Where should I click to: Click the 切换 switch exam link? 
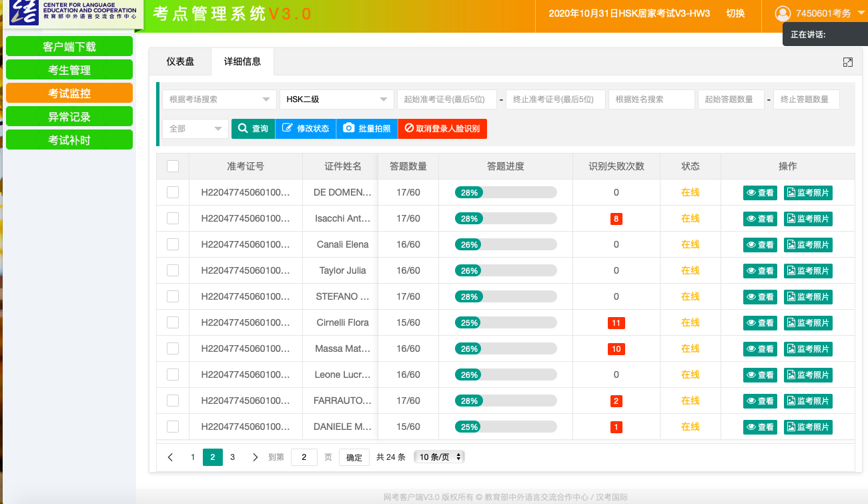click(x=735, y=13)
